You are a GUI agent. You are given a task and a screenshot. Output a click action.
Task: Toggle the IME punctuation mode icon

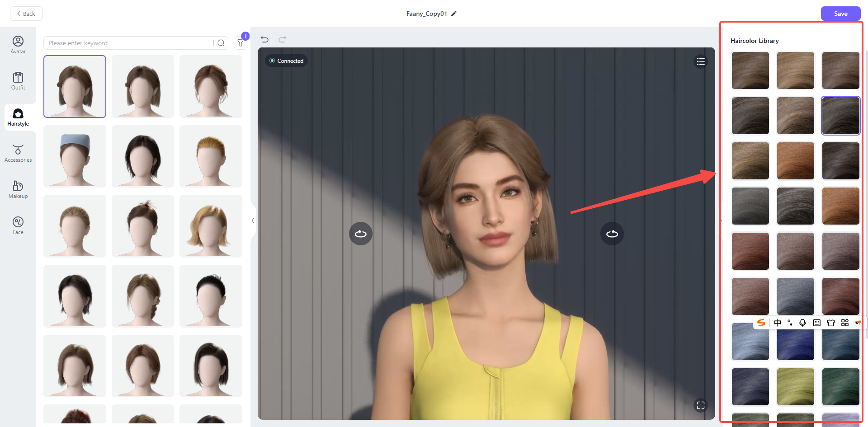(790, 323)
